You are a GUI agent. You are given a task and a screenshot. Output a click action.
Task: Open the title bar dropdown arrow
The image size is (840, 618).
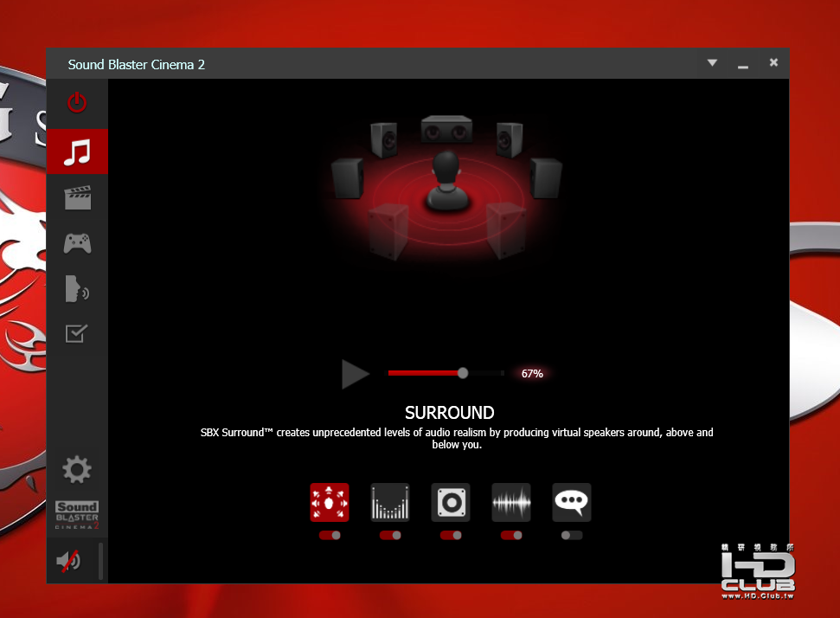pyautogui.click(x=712, y=62)
